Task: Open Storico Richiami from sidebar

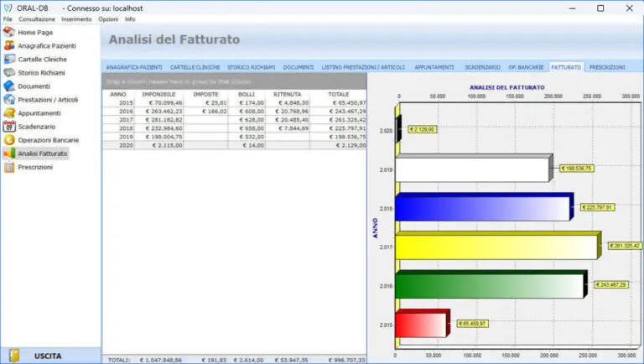Action: tap(41, 73)
